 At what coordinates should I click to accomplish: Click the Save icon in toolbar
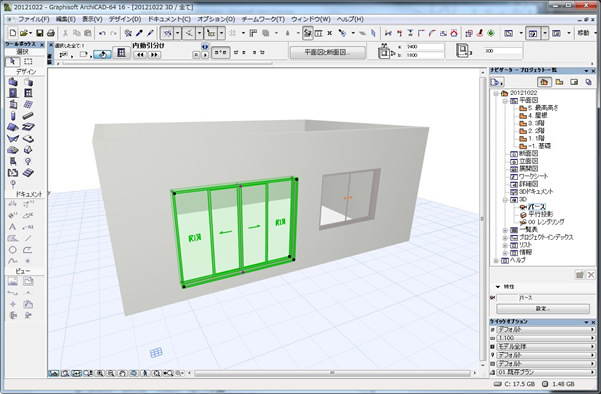click(x=39, y=33)
